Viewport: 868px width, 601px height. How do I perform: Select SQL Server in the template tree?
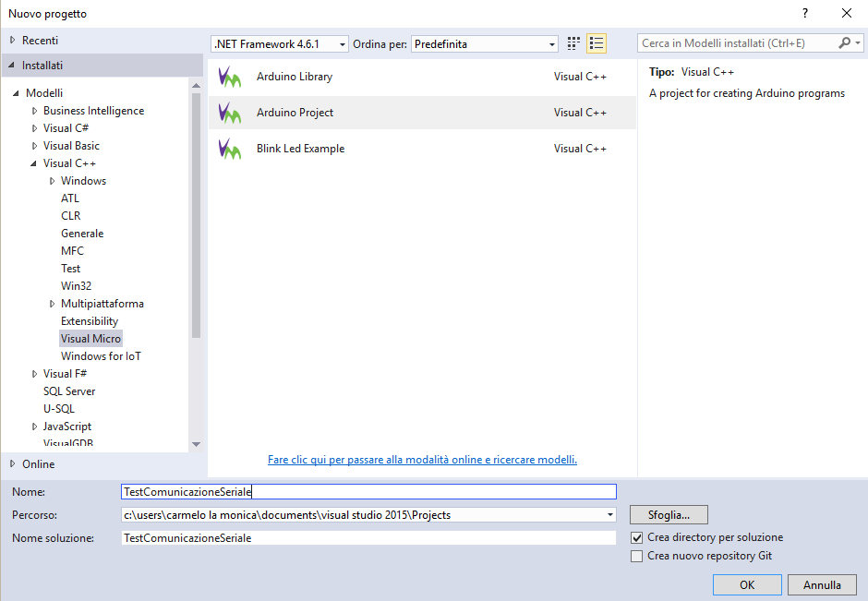pos(69,391)
